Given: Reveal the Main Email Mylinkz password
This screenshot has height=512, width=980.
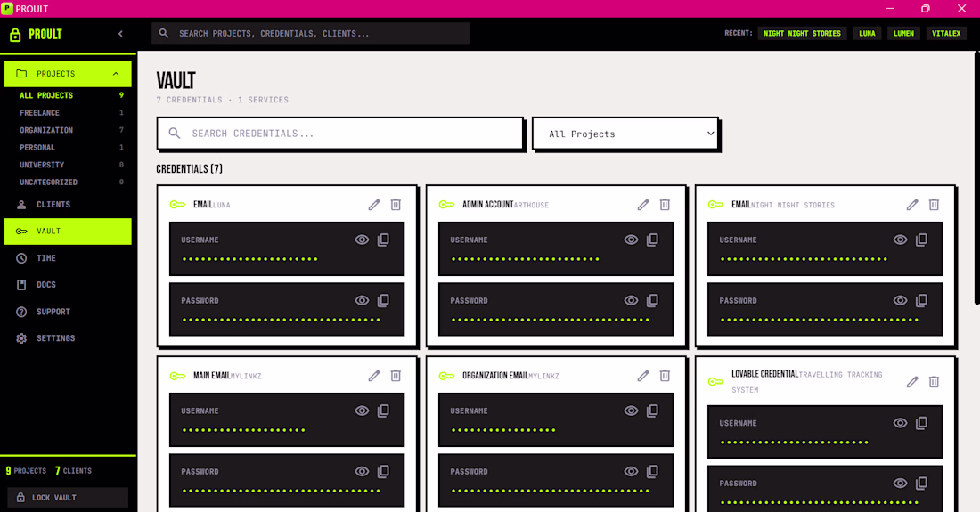Looking at the screenshot, I should pos(362,471).
